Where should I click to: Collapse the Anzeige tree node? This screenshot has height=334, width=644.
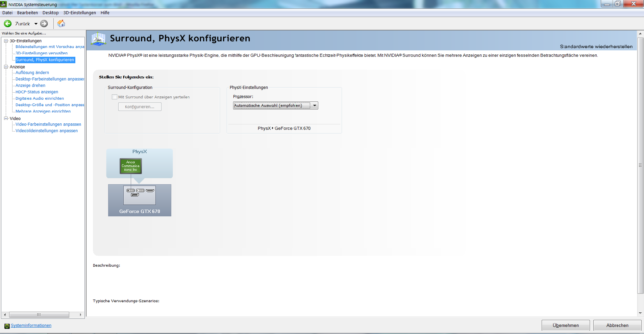coord(6,67)
